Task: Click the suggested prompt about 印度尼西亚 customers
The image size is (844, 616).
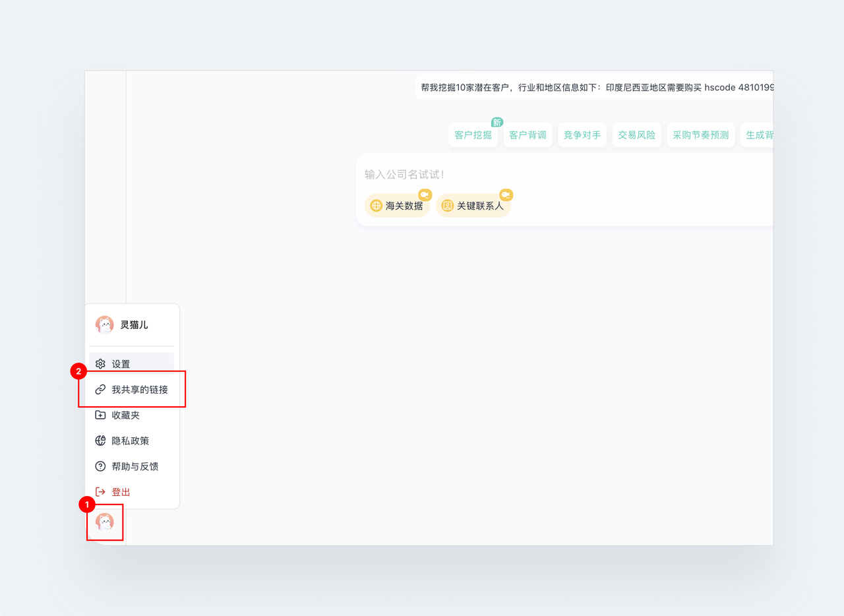Action: click(594, 87)
